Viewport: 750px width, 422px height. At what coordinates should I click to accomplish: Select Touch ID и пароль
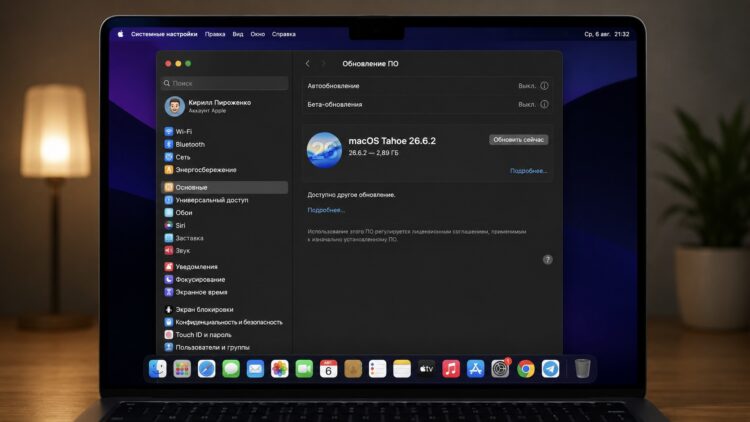tap(225, 335)
